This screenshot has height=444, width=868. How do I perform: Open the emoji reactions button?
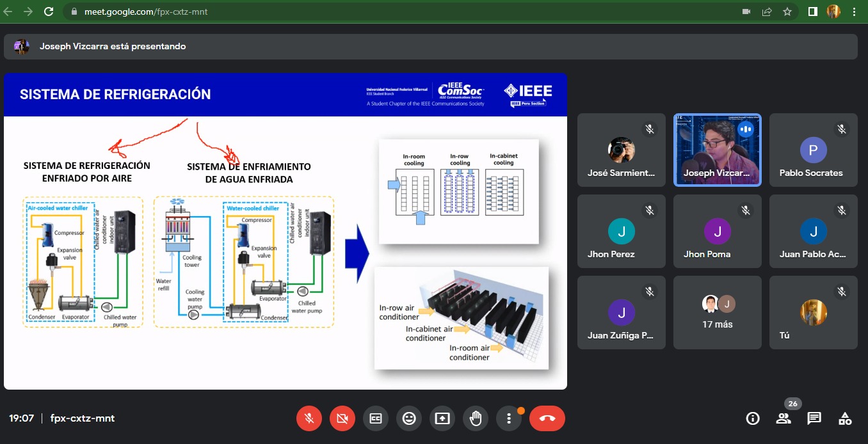click(409, 418)
